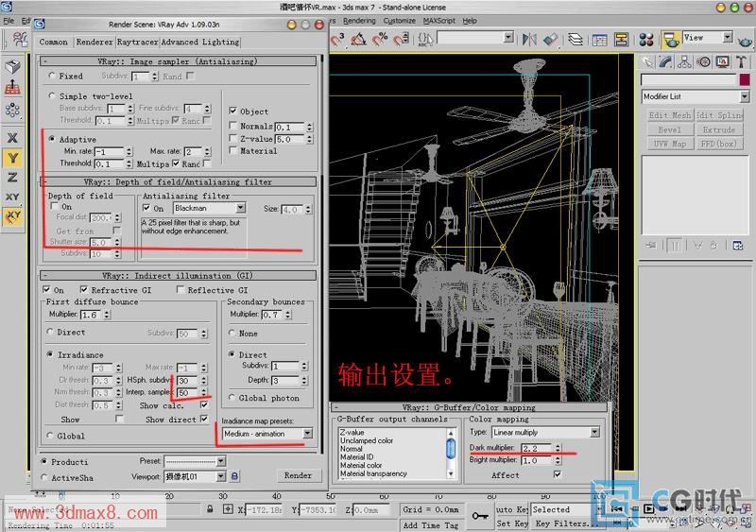Select the Align tool icon
Viewport: 756px width, 532px height.
550,39
